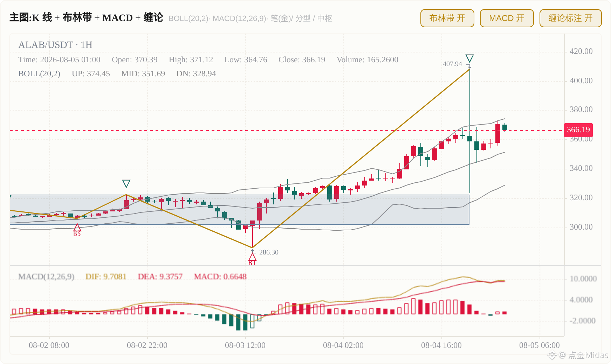Click the Volume: 165.2600 value
Screen dimensions: 611x364
(368, 60)
